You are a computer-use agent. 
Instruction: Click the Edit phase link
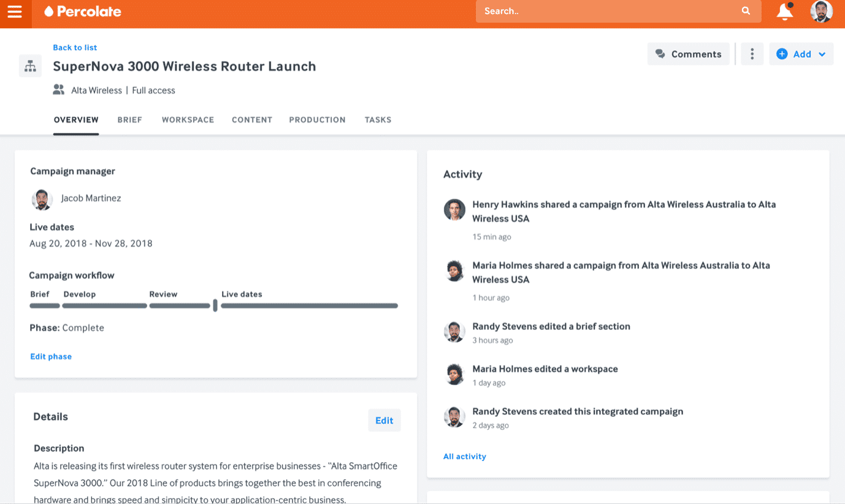coord(51,356)
